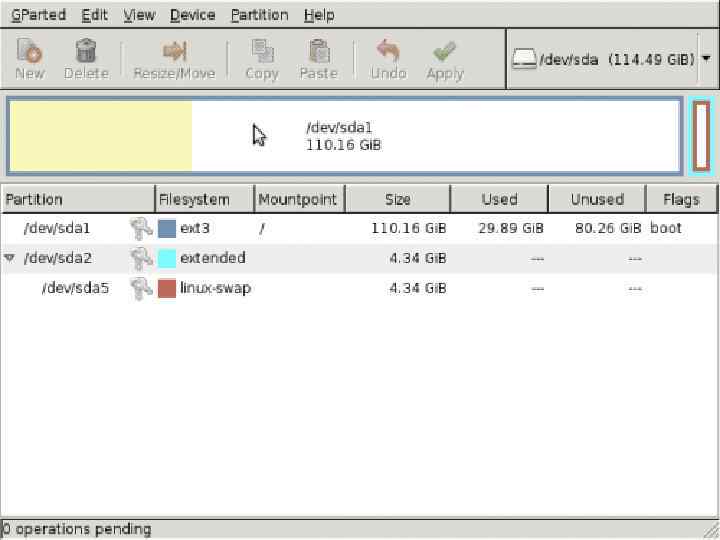Click the linux-swap filesystem label

(x=215, y=288)
